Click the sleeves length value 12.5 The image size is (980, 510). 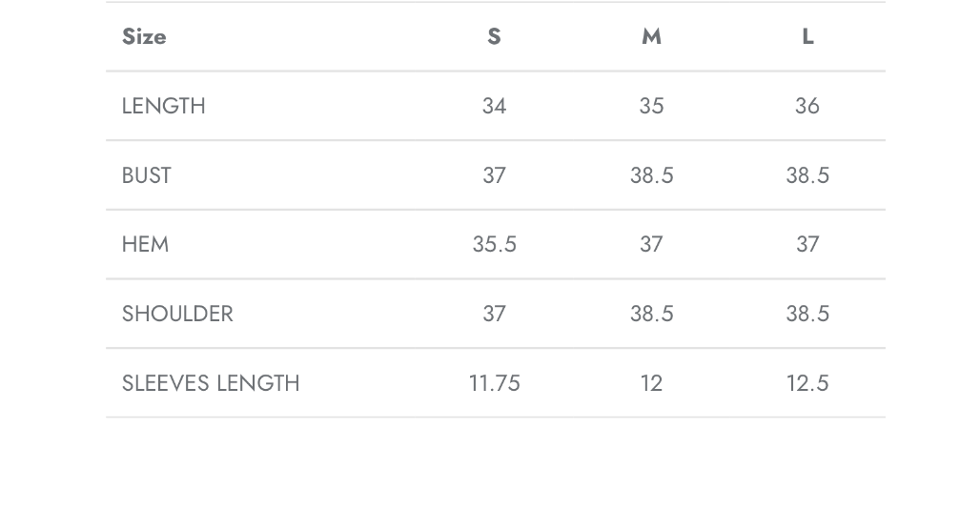(x=807, y=383)
